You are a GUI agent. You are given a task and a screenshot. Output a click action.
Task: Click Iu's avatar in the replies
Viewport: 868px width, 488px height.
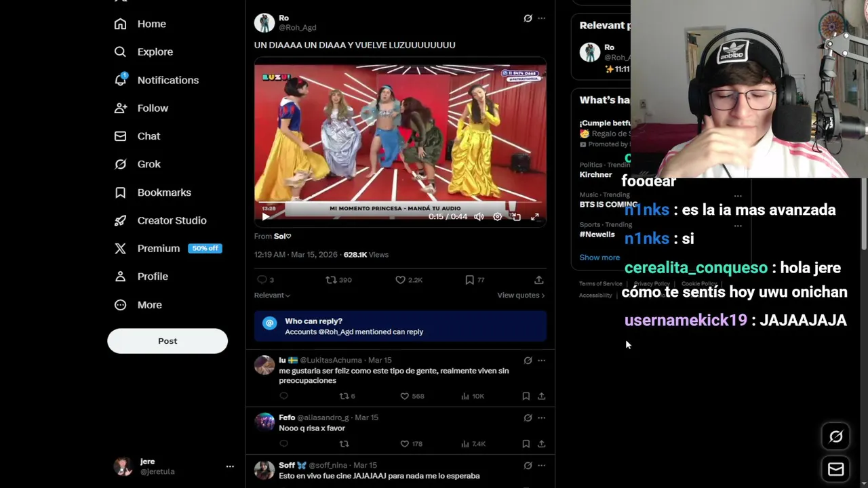pyautogui.click(x=264, y=365)
